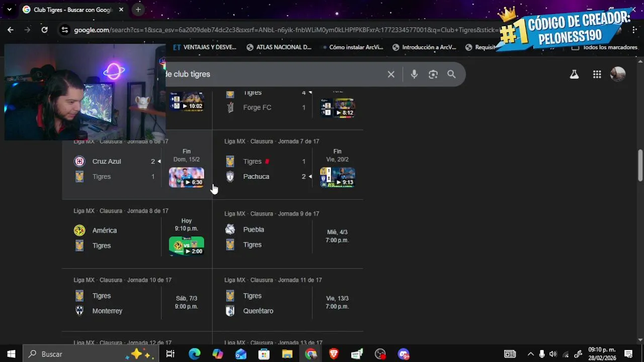Viewport: 644px width, 362px height.
Task: Open the Requisit... bookmark
Action: [x=480, y=47]
